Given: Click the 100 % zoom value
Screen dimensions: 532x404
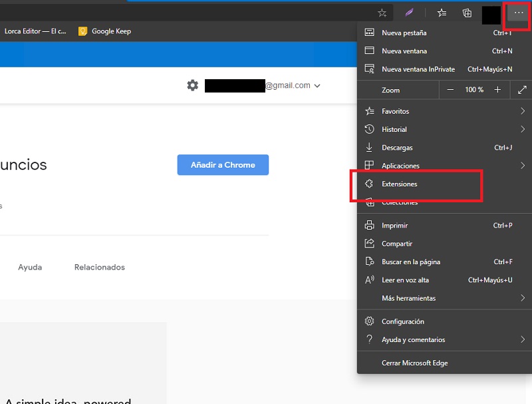Looking at the screenshot, I should coord(474,90).
